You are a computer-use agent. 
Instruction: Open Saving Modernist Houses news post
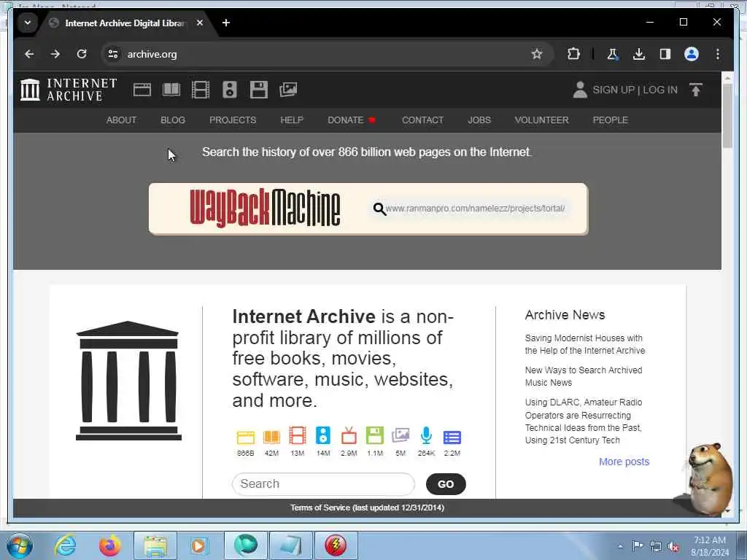tap(585, 344)
